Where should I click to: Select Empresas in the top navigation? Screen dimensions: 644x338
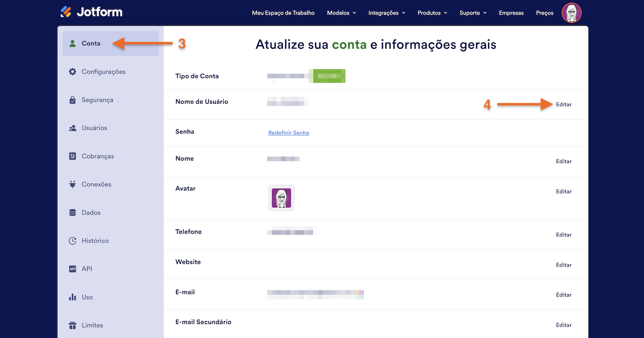pyautogui.click(x=511, y=13)
